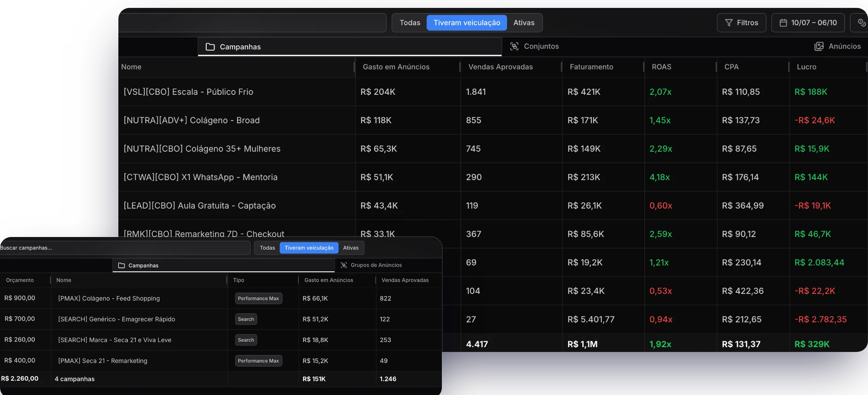The width and height of the screenshot is (868, 395).
Task: Sort by ROAS column header
Action: pyautogui.click(x=662, y=67)
